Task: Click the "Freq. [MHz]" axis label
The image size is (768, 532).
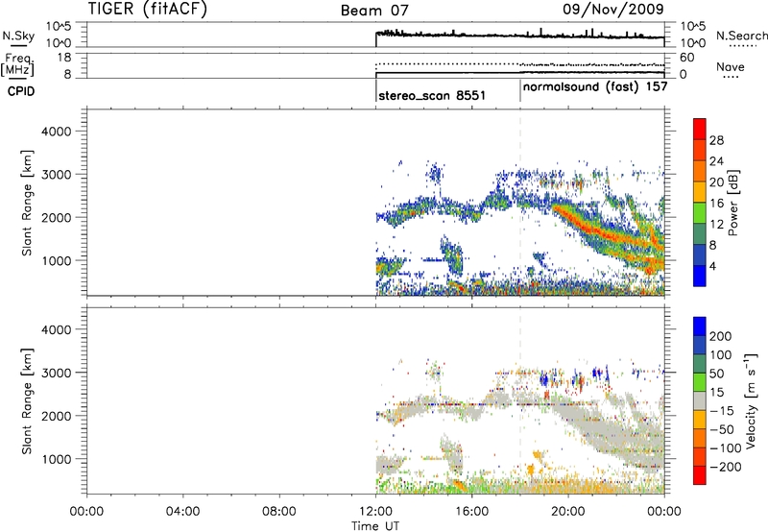Action: tap(17, 65)
